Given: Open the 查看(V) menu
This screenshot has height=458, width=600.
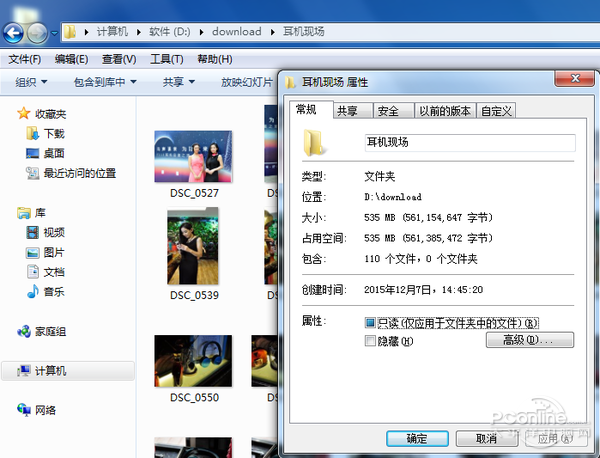Looking at the screenshot, I should 119,59.
